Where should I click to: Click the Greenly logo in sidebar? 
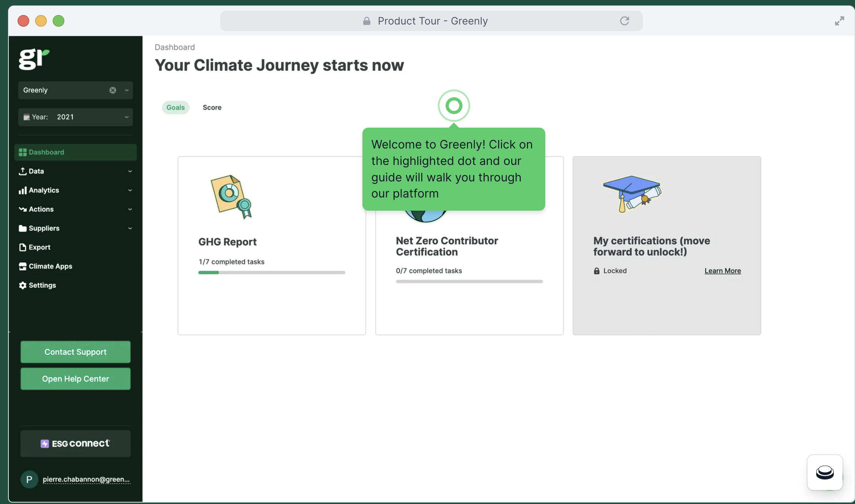(x=34, y=59)
